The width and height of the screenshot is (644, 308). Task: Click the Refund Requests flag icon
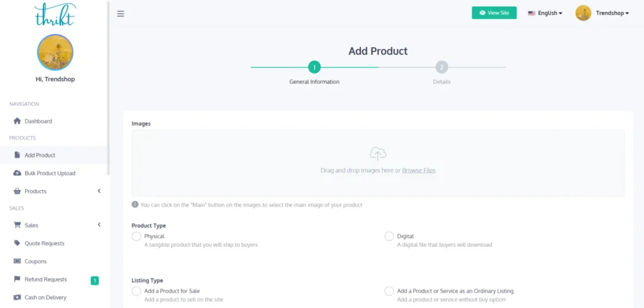(x=17, y=279)
